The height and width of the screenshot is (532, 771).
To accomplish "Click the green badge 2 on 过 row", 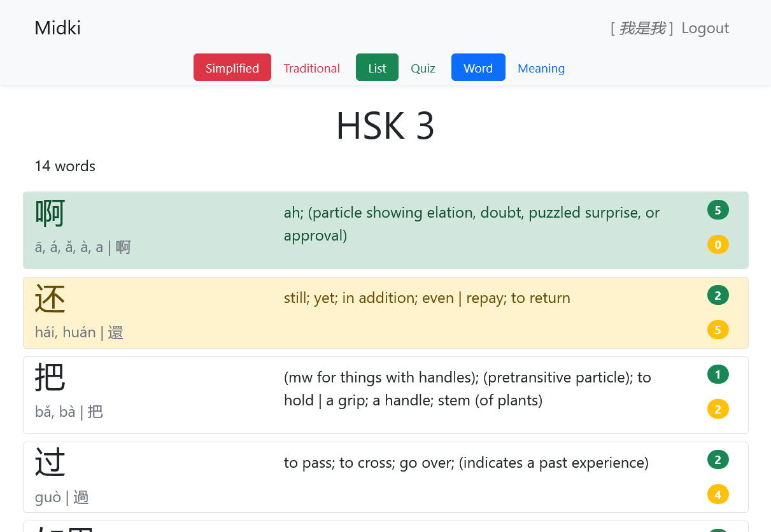I will pyautogui.click(x=718, y=459).
